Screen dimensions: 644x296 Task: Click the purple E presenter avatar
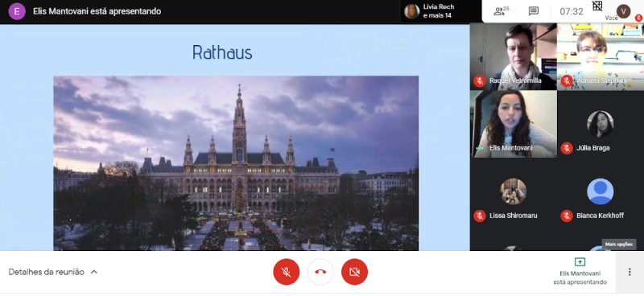pyautogui.click(x=17, y=11)
